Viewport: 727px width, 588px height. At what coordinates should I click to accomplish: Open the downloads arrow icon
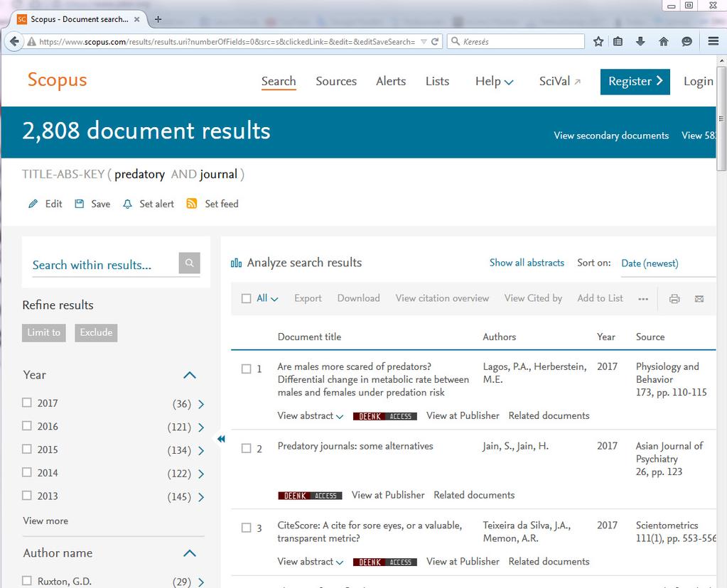(640, 42)
